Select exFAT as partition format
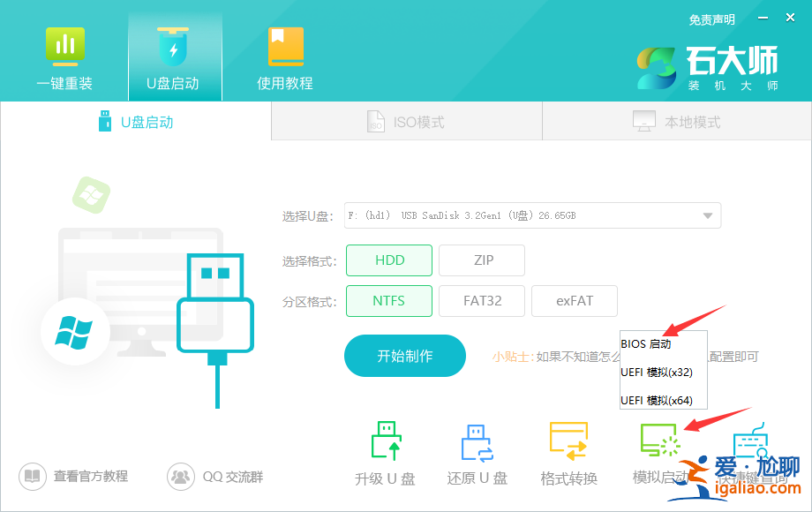 (574, 300)
